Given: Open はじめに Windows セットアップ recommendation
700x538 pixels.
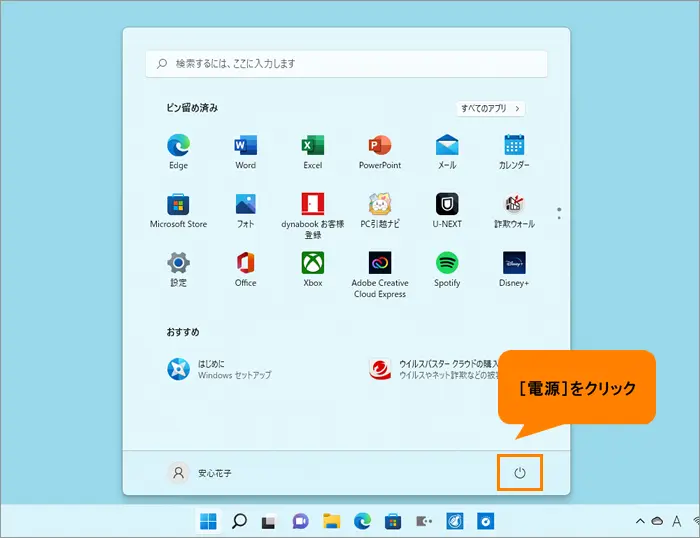Looking at the screenshot, I should click(219, 369).
